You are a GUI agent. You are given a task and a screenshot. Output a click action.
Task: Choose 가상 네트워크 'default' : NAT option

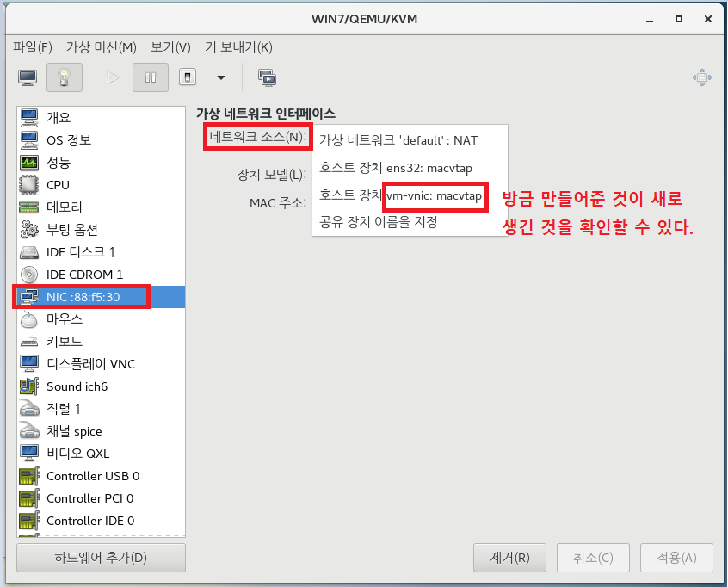coord(410,140)
